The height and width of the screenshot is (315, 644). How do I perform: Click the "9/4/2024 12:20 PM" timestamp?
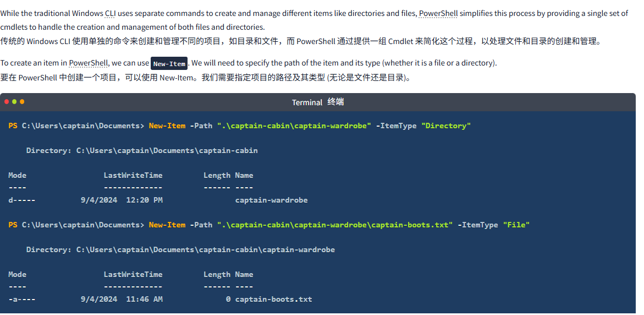(x=122, y=200)
